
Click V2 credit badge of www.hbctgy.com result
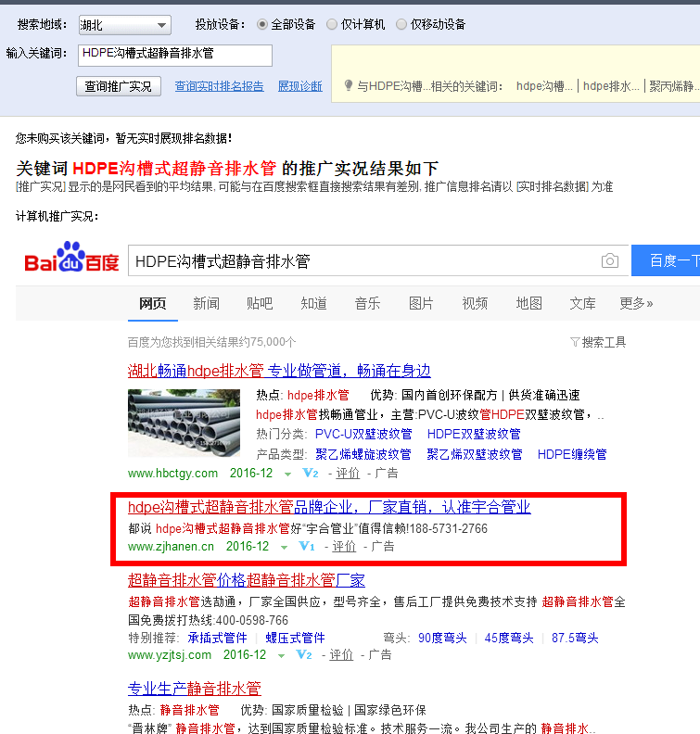(x=311, y=473)
